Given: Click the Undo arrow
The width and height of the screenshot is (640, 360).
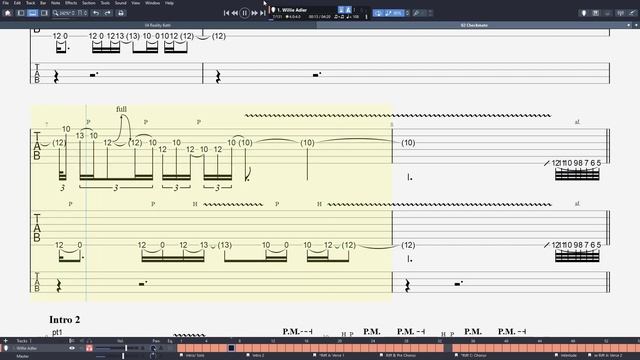Looking at the screenshot, I should click(96, 13).
